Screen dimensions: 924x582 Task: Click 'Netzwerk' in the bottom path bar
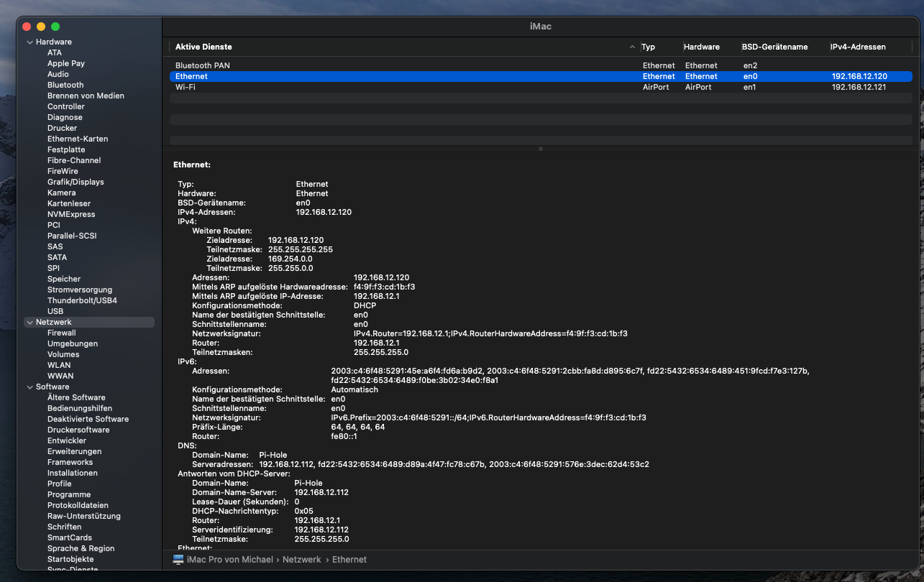pos(302,559)
